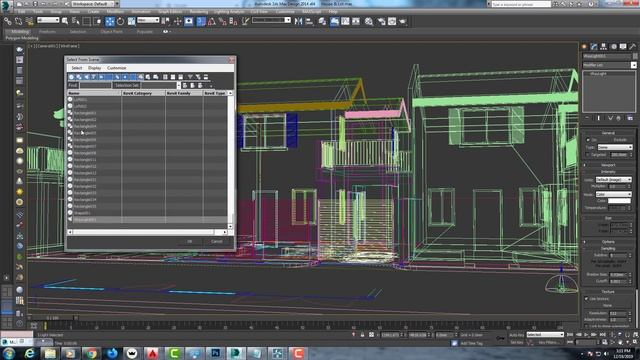Switch to the Utilities command panel tab
This screenshot has height=360, width=640.
633,47
